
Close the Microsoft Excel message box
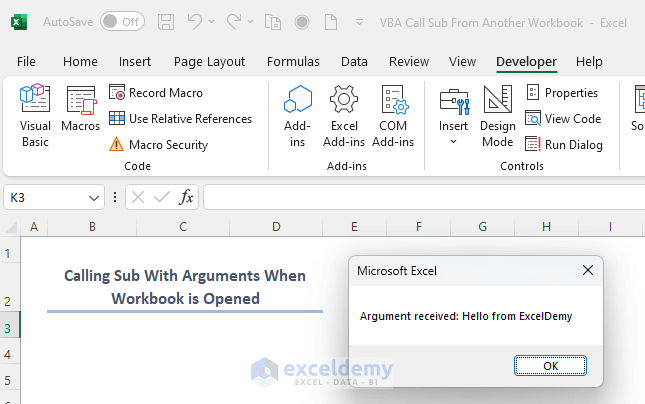click(x=588, y=270)
